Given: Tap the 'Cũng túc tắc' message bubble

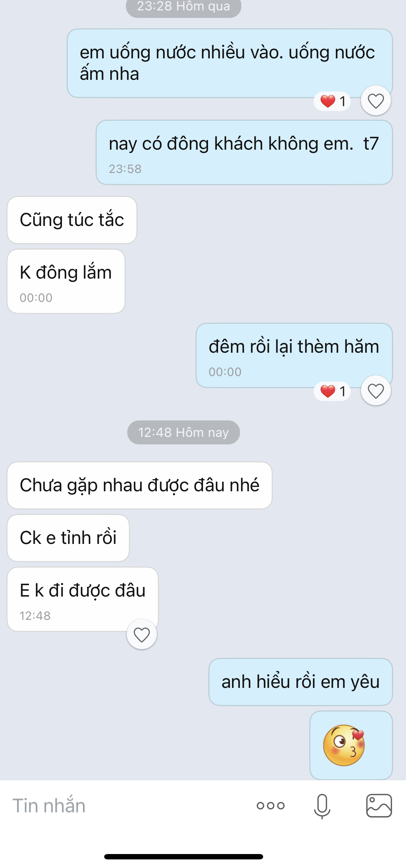Looking at the screenshot, I should (72, 220).
